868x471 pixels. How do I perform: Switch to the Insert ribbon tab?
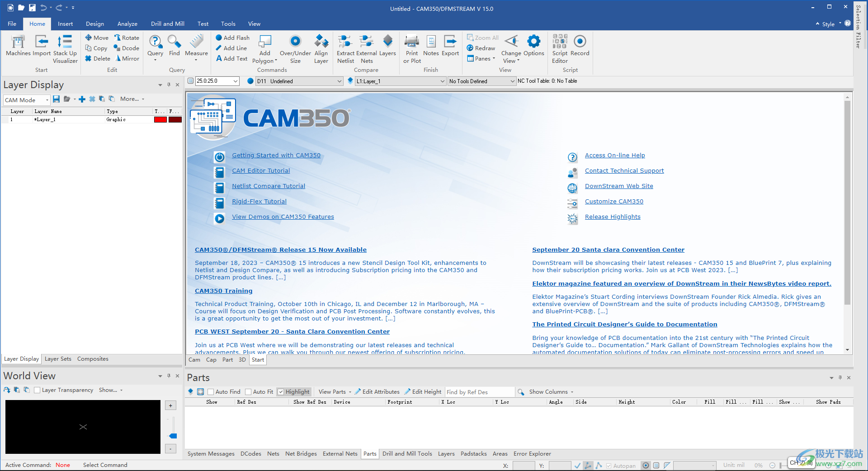tap(65, 24)
